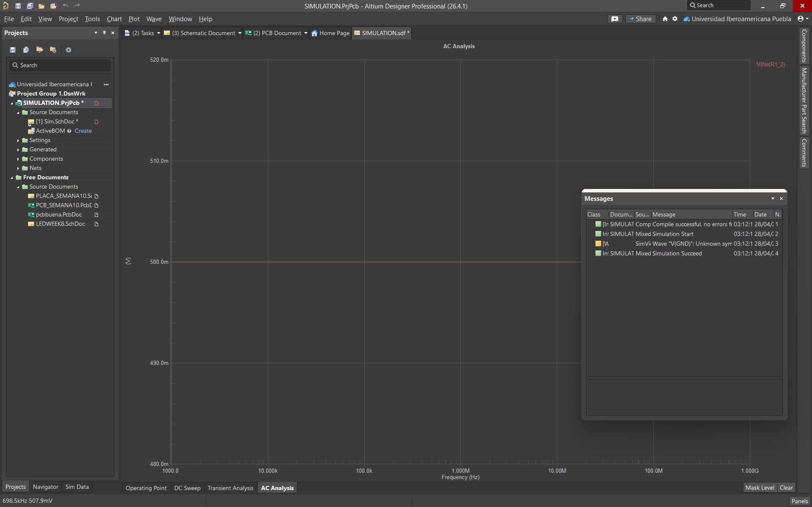Click the help question mark icon next to ActiveBOM
812x507 pixels.
pyautogui.click(x=69, y=131)
